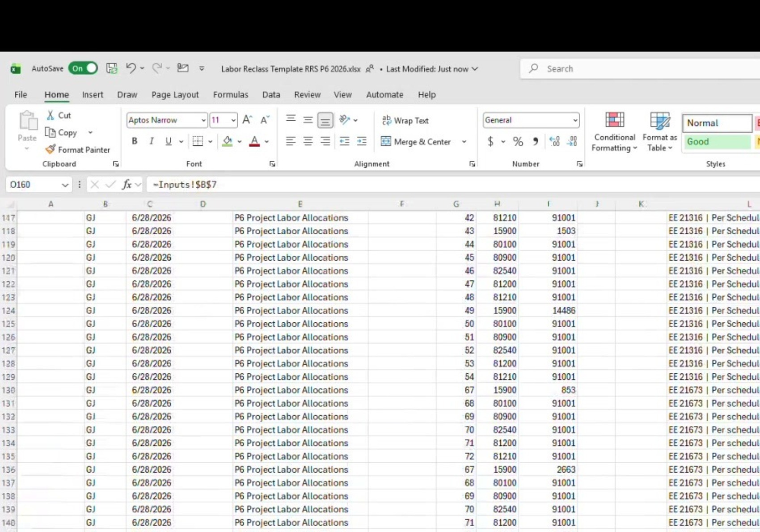Open Customize Quick Access Toolbar dropdown
This screenshot has height=532, width=760.
[202, 68]
